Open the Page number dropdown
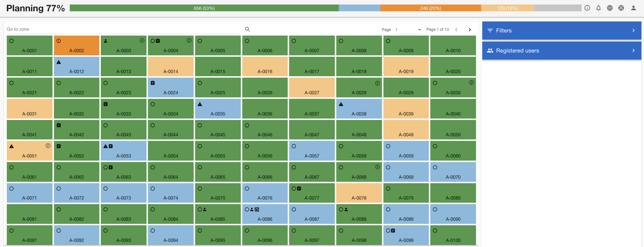The image size is (644, 247). [408, 30]
